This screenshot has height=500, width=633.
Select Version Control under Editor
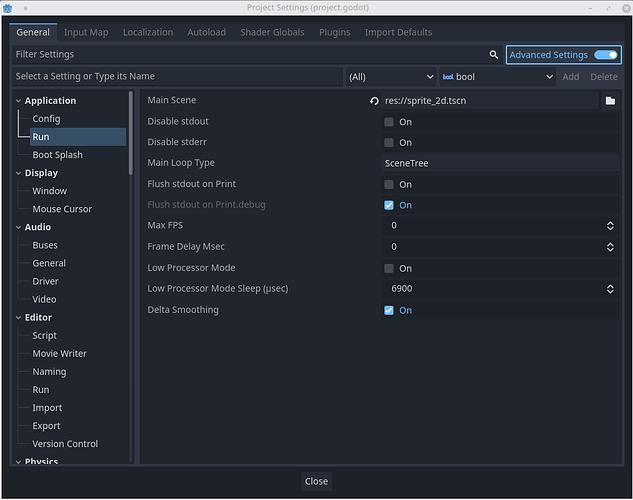(x=65, y=444)
